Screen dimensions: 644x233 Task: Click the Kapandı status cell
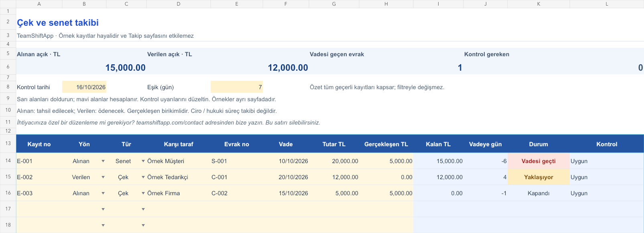[x=538, y=193]
